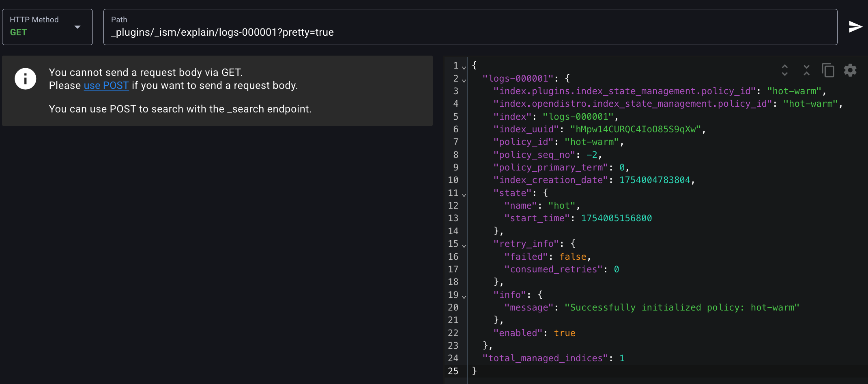Copy the response to clipboard
Image resolution: width=868 pixels, height=384 pixels.
tap(828, 70)
